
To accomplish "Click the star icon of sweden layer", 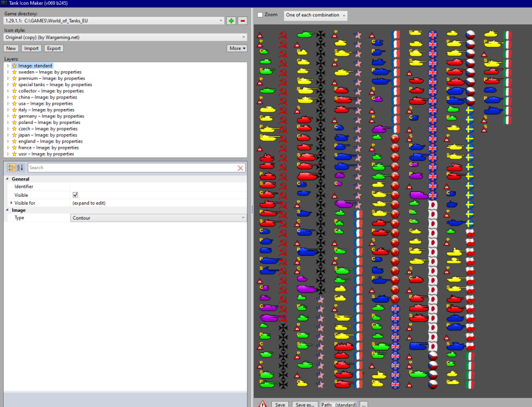I will (x=14, y=72).
